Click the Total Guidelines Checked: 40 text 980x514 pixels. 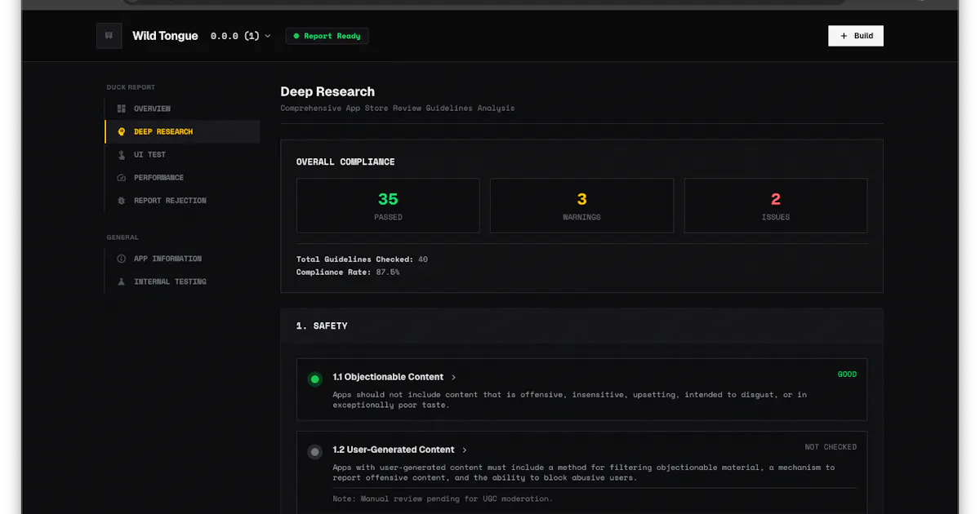[x=362, y=259]
